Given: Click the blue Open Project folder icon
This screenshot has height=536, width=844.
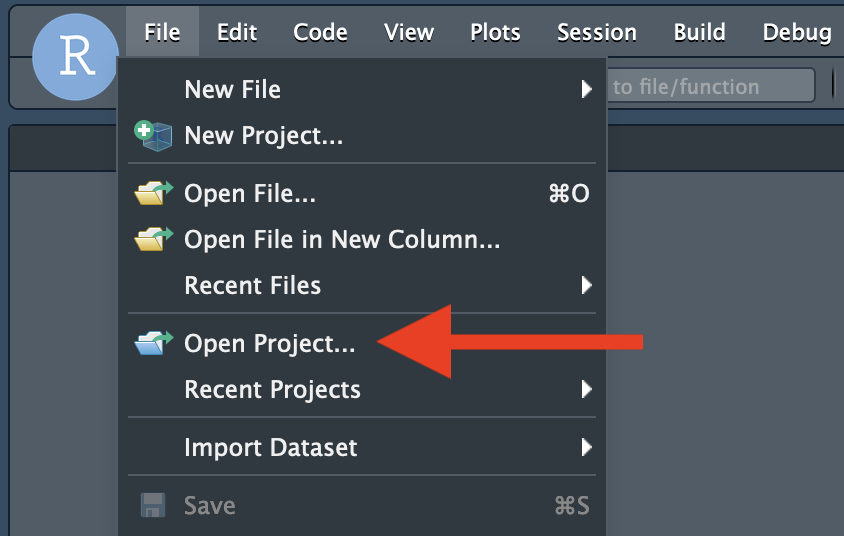Looking at the screenshot, I should (154, 343).
